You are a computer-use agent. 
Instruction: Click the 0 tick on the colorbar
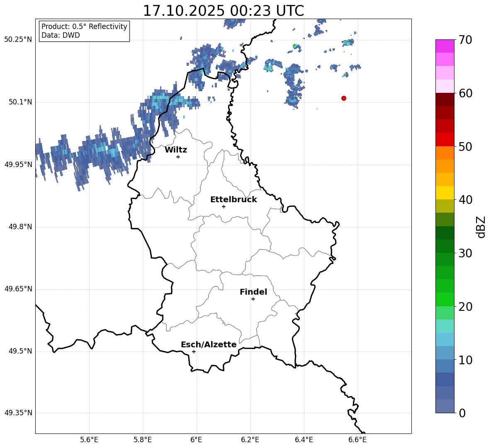pos(462,413)
